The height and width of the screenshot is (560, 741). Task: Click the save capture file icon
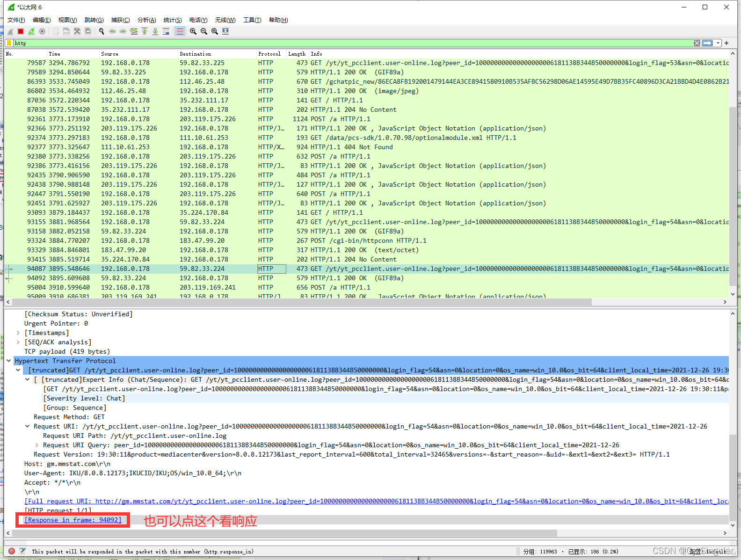pyautogui.click(x=66, y=31)
